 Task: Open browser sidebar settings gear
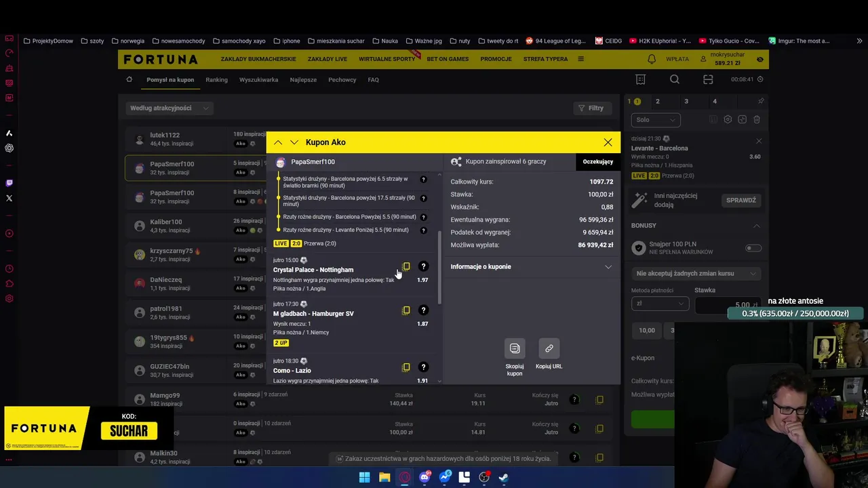click(9, 299)
